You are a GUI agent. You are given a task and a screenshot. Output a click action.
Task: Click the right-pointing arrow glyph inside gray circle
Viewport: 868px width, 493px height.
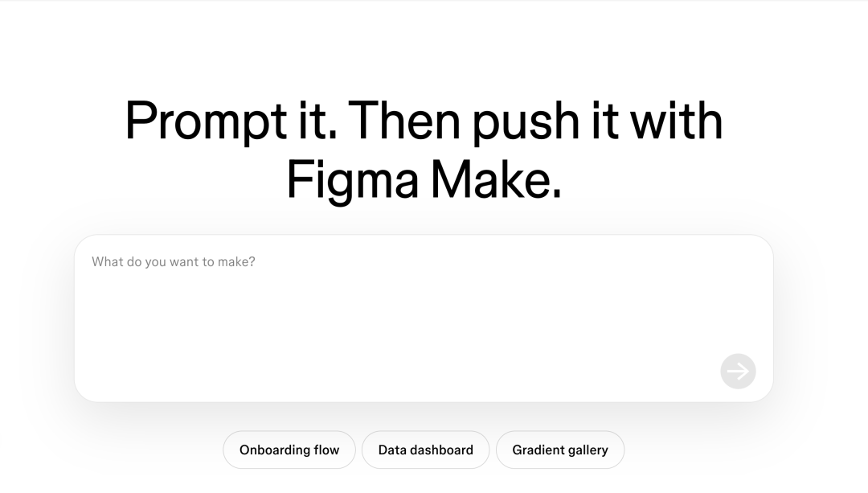point(738,371)
